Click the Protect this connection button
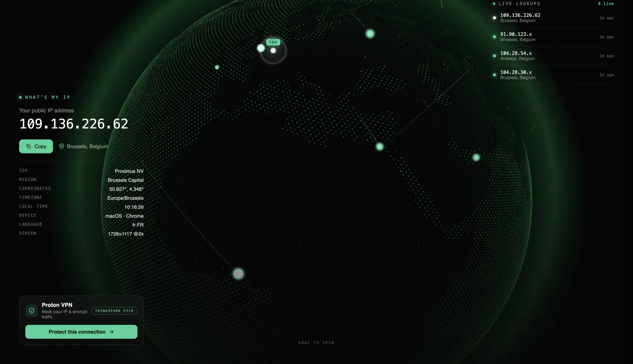 point(81,332)
